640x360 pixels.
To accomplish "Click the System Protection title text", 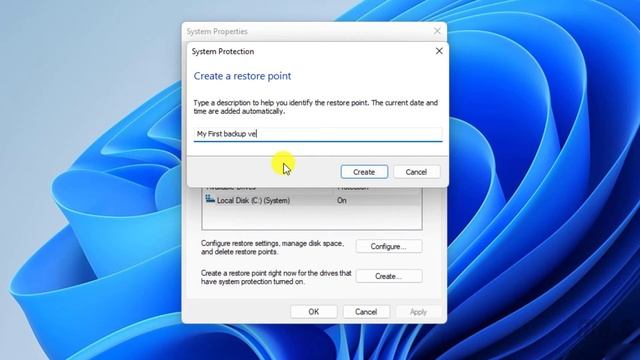I will [223, 51].
